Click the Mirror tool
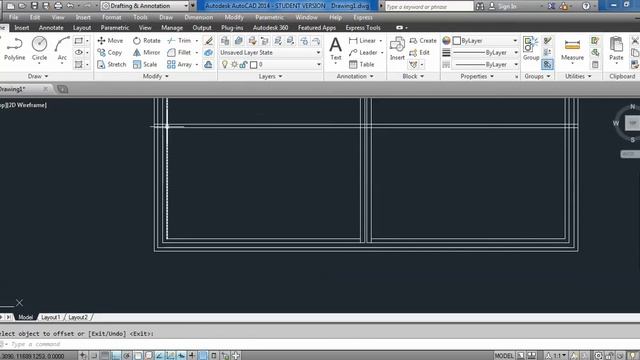Image resolution: width=640 pixels, height=360 pixels. click(x=147, y=53)
